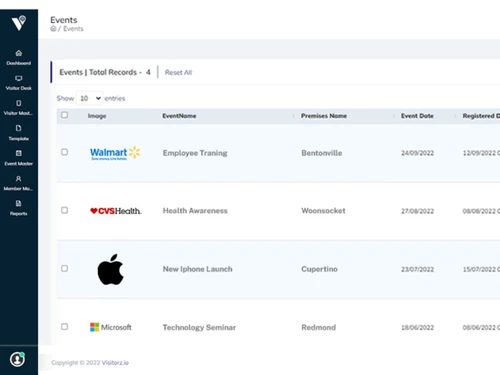Open the Reports sidebar icon
Viewport: 500px width, 375px height.
coord(19,204)
